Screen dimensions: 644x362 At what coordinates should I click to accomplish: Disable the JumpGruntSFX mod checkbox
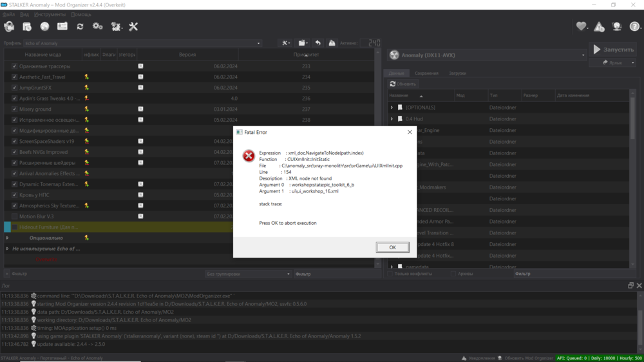[14, 88]
